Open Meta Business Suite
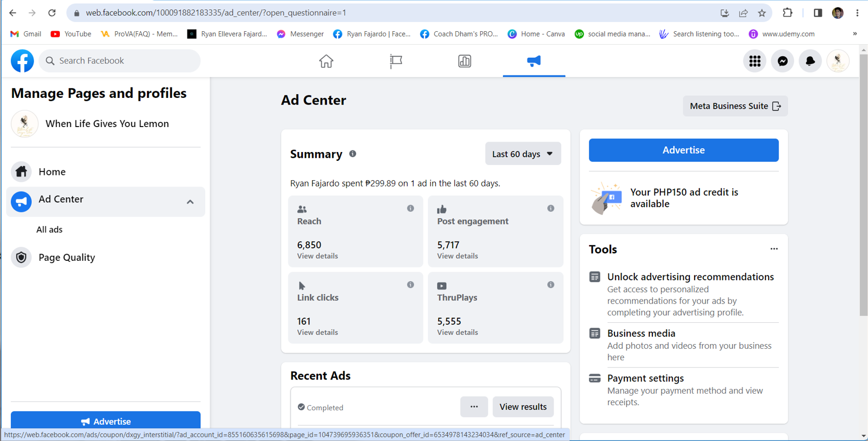 [735, 106]
